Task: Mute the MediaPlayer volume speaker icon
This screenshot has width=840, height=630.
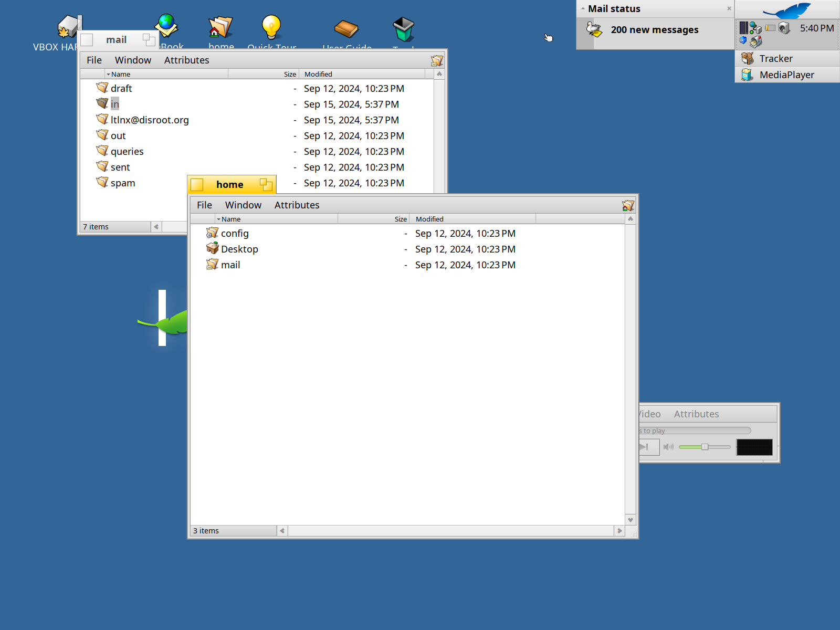Action: click(668, 447)
